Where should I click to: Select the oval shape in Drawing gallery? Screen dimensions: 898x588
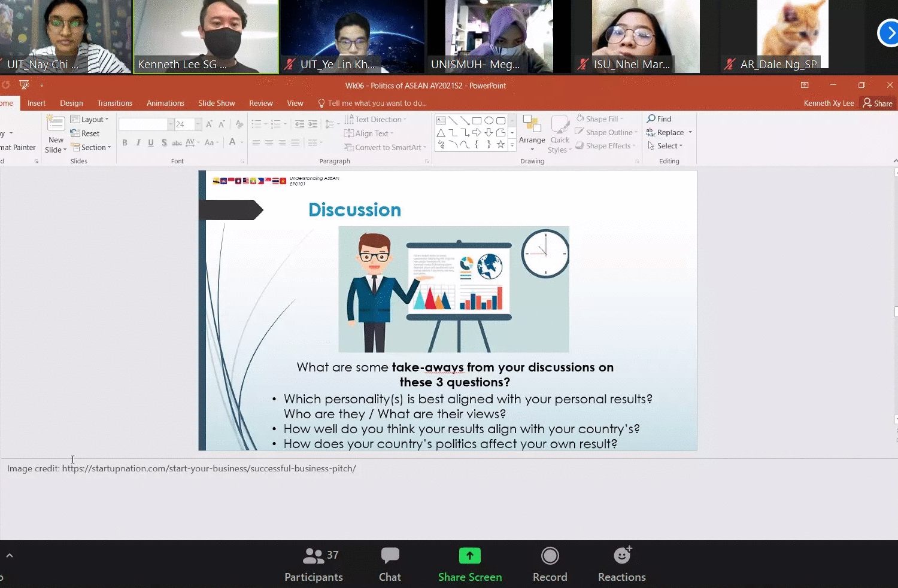point(489,121)
